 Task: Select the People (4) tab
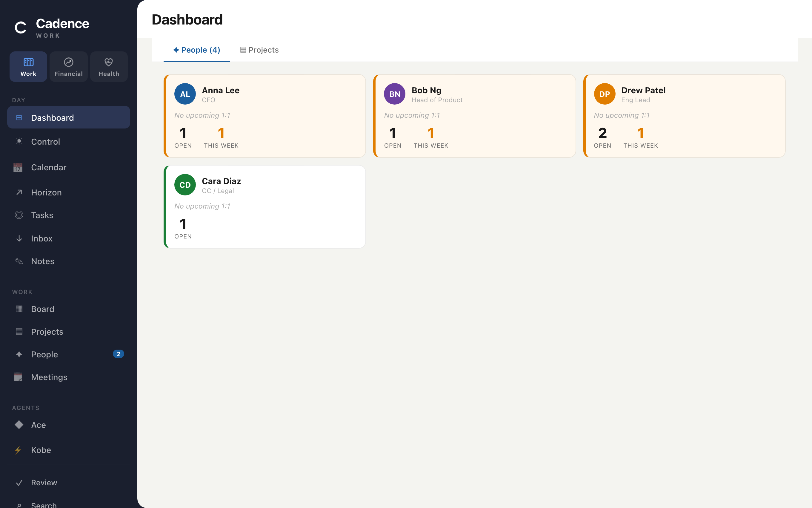click(x=197, y=50)
